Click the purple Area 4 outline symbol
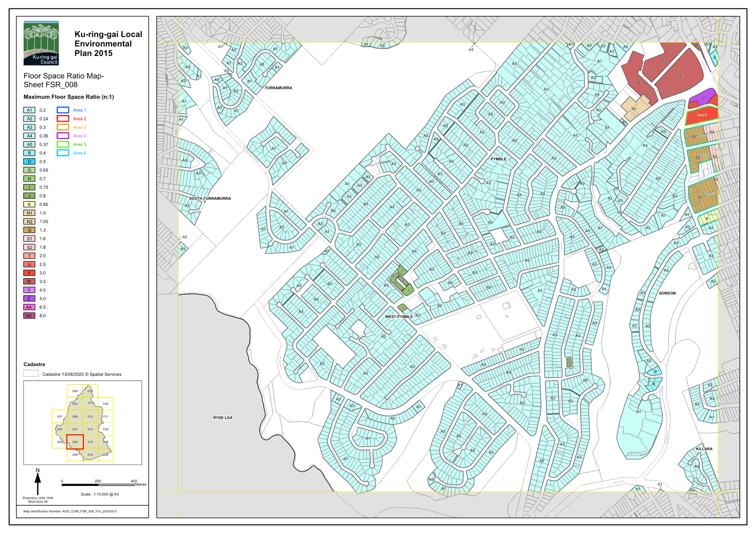Image resolution: width=756 pixels, height=534 pixels. [63, 136]
